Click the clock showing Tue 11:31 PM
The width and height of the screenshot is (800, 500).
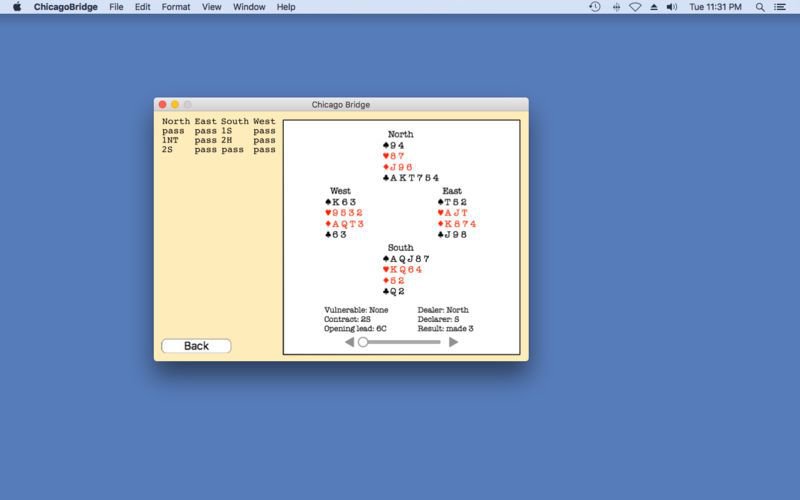715,7
